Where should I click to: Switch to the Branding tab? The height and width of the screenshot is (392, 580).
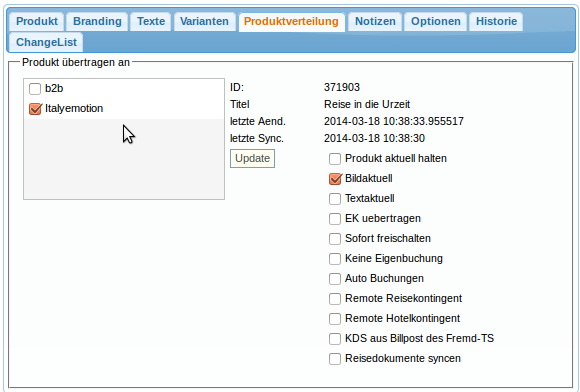click(x=97, y=21)
